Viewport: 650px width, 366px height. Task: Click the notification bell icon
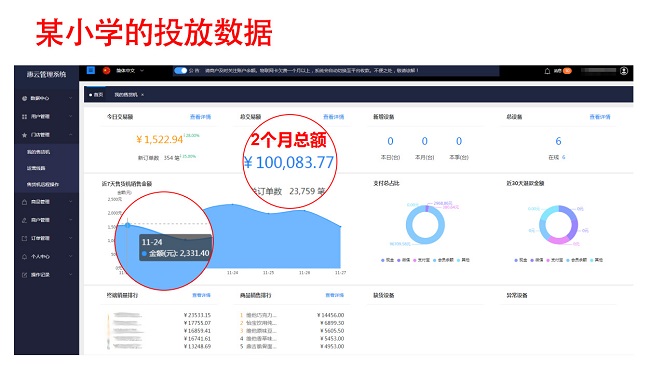(x=547, y=71)
